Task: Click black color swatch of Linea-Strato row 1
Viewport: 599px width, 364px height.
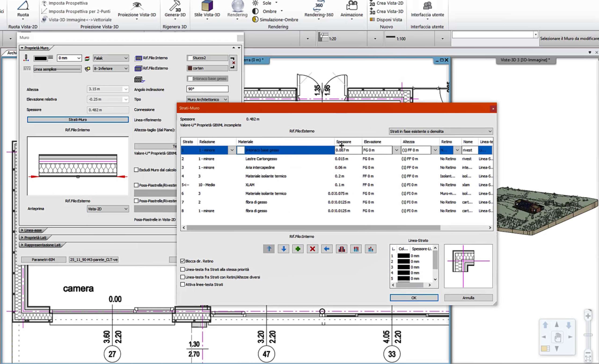Action: pos(404,256)
